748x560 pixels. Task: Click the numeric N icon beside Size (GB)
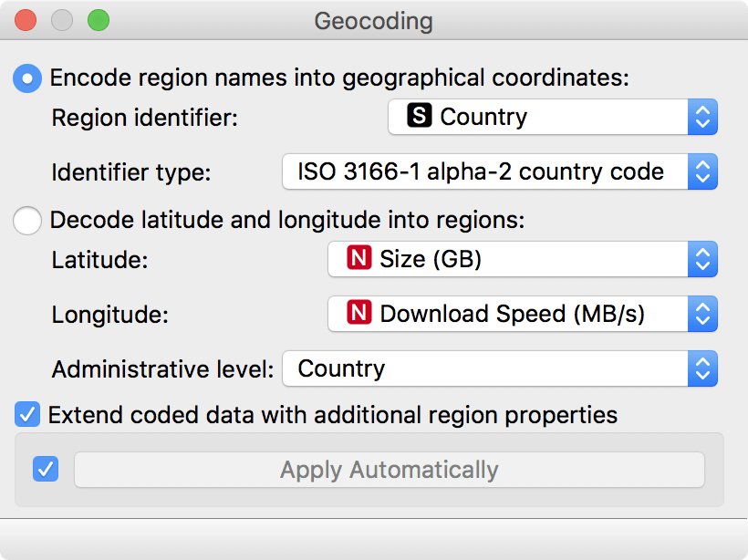coord(358,257)
